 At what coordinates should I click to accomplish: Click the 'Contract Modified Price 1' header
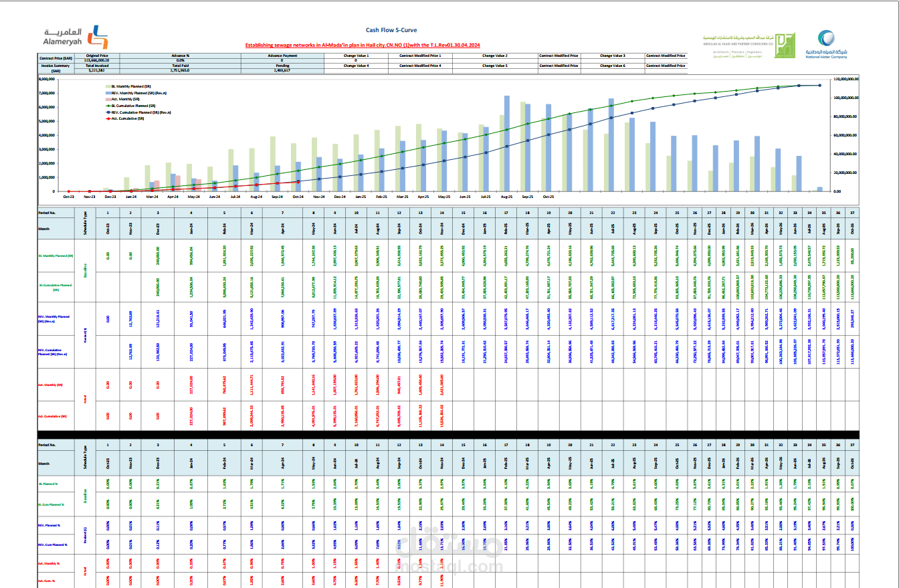click(420, 56)
